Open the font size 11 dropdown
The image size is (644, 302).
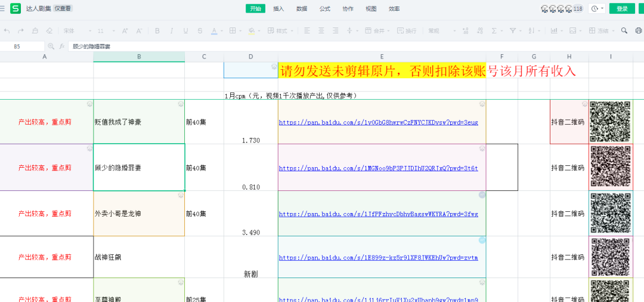coord(106,31)
